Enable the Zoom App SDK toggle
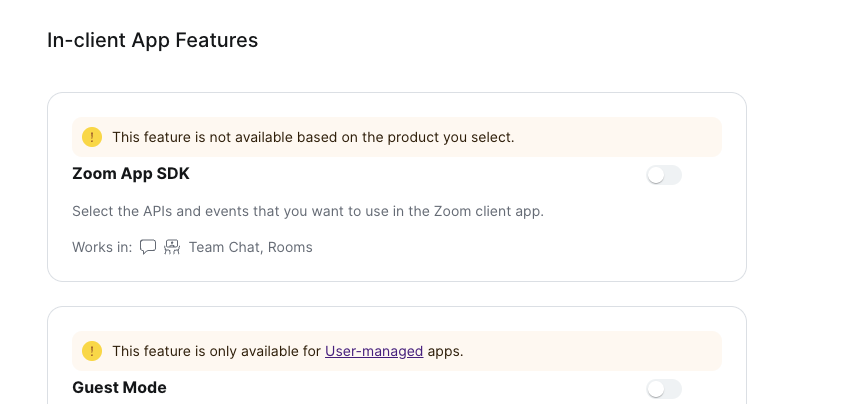This screenshot has width=847, height=404. pos(664,175)
